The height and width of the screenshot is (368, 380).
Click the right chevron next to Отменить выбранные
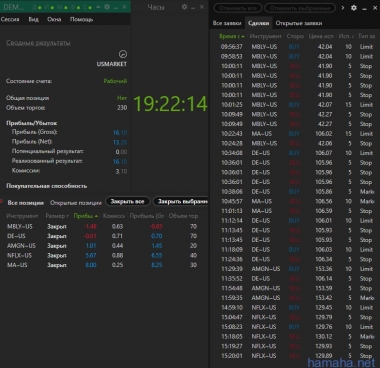(342, 7)
